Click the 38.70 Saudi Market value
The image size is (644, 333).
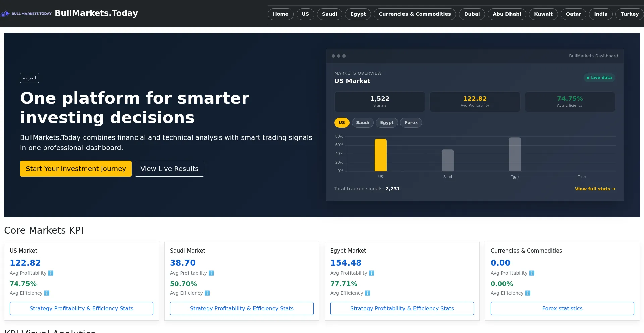click(183, 263)
